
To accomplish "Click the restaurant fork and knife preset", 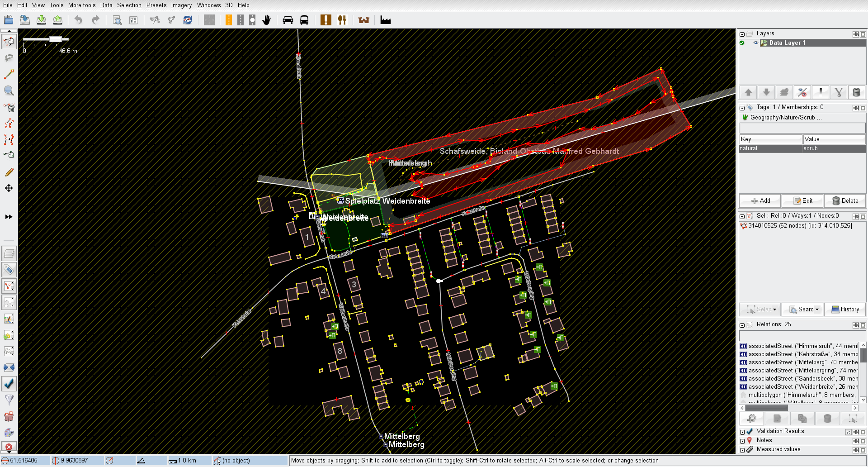I will click(342, 20).
